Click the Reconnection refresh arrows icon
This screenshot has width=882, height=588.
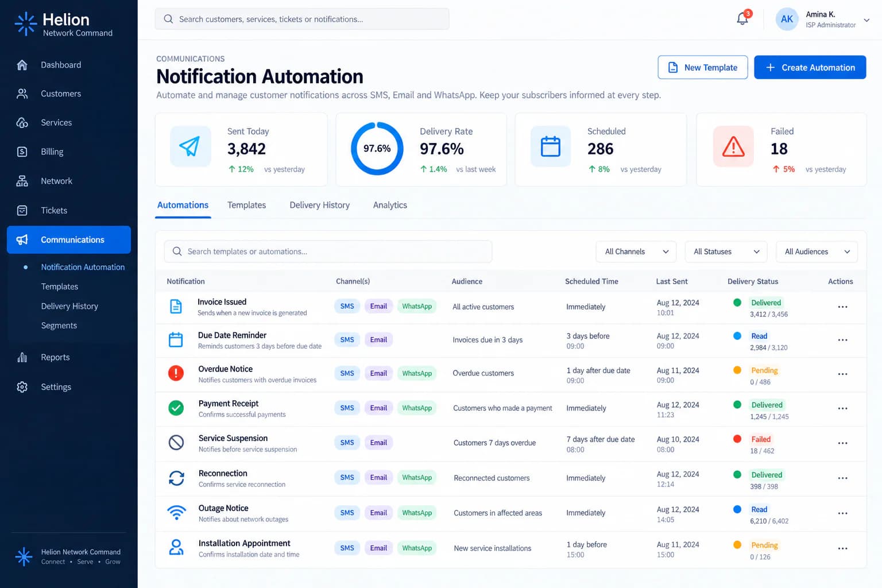pos(176,478)
